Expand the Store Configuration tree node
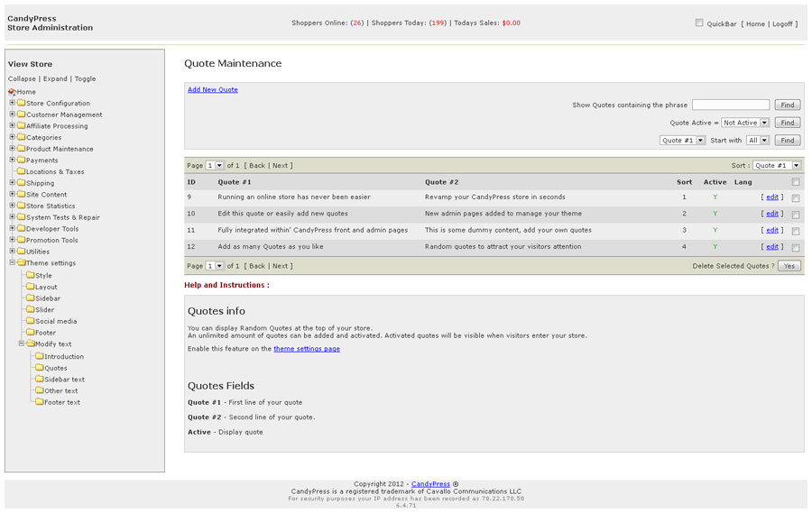Viewport: 812px width, 513px height. (x=13, y=103)
